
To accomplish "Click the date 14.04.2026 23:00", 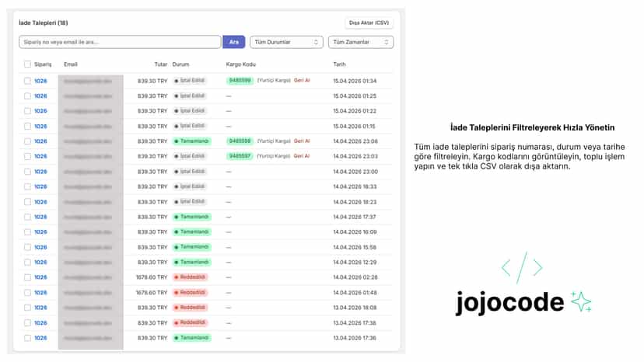I will pyautogui.click(x=355, y=172).
